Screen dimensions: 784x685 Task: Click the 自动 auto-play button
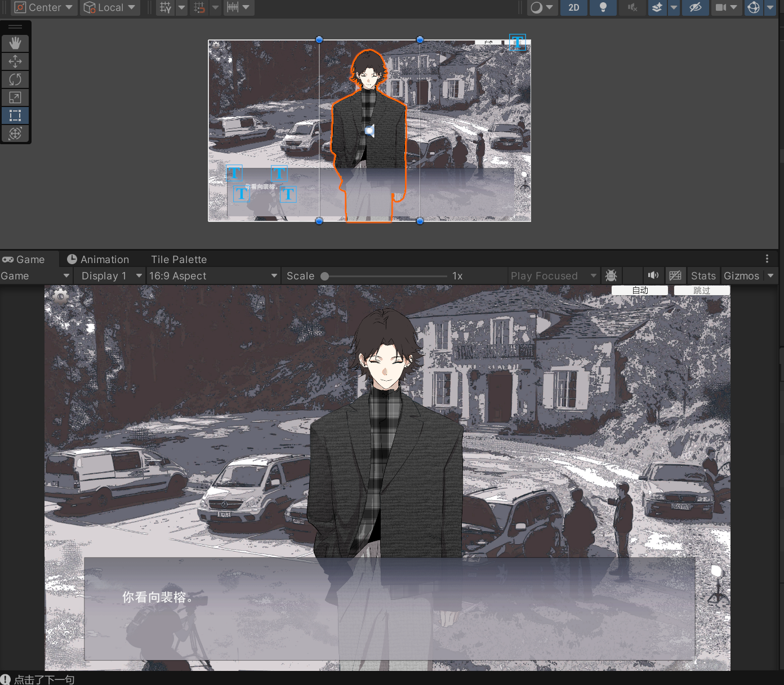pos(640,290)
